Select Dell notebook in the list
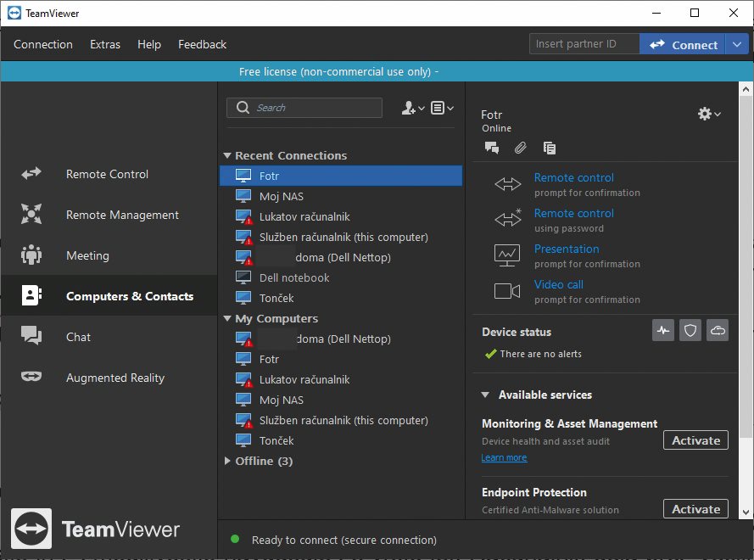The height and width of the screenshot is (560, 754). pyautogui.click(x=341, y=277)
